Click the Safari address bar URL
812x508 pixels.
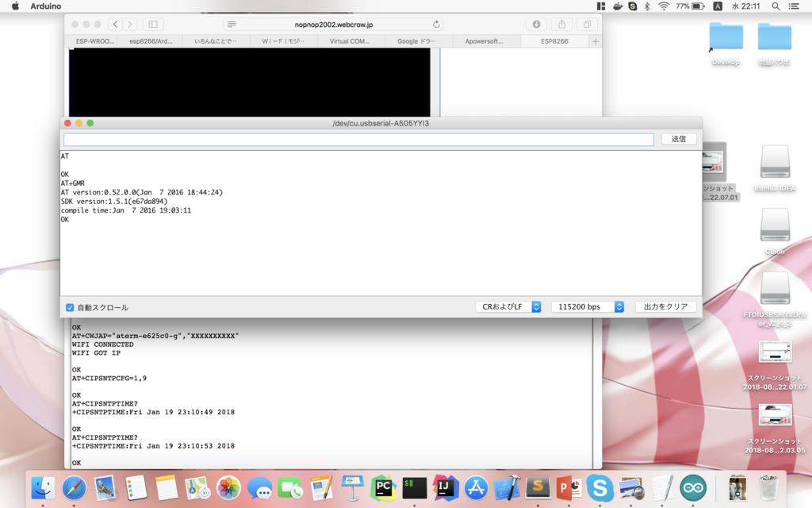pyautogui.click(x=334, y=25)
